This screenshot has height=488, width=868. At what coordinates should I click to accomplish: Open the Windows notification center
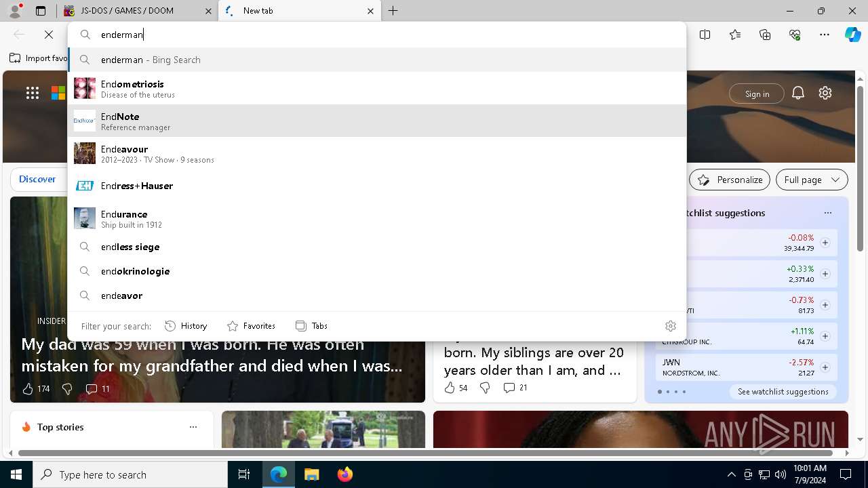[846, 474]
